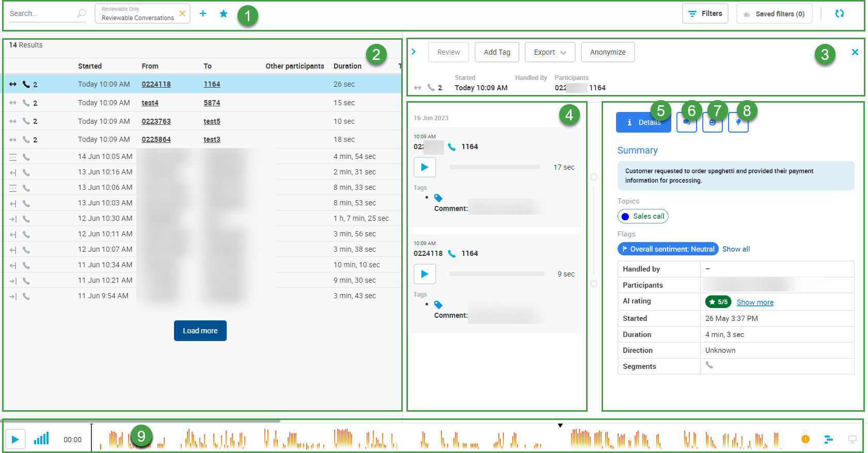Open the Export dropdown
The image size is (868, 453).
tap(549, 52)
